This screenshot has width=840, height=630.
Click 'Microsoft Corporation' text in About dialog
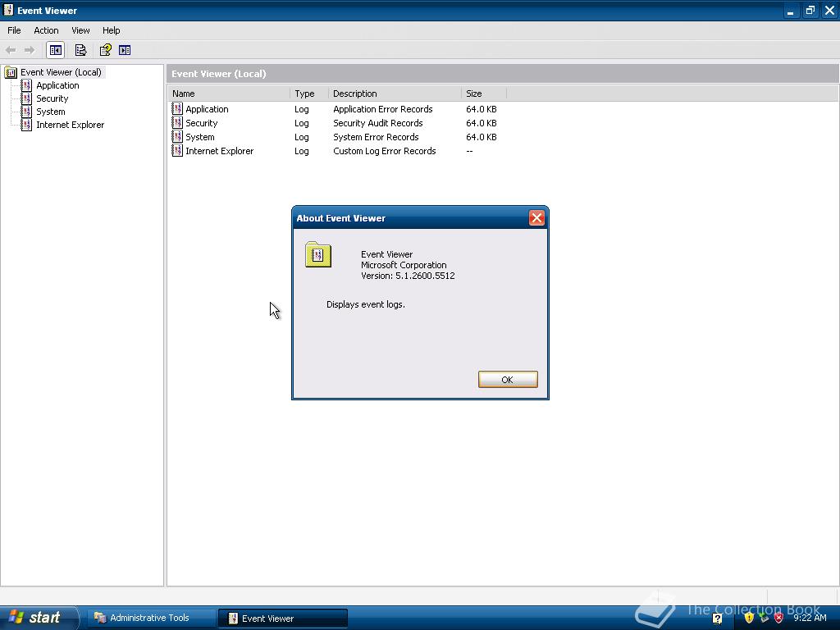404,265
